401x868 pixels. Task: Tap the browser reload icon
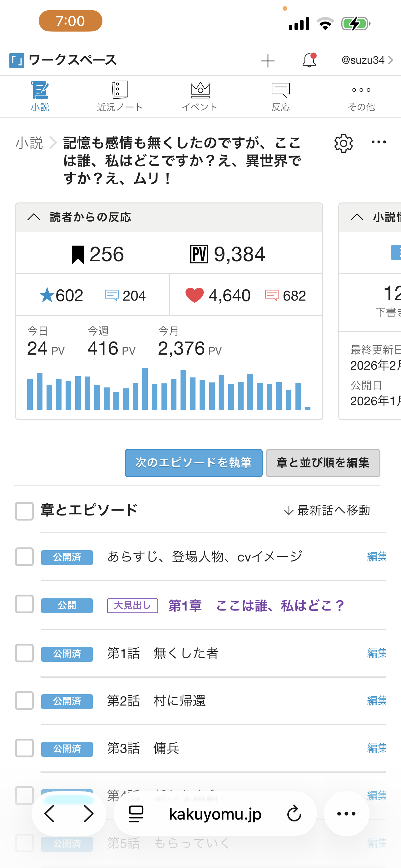click(294, 814)
